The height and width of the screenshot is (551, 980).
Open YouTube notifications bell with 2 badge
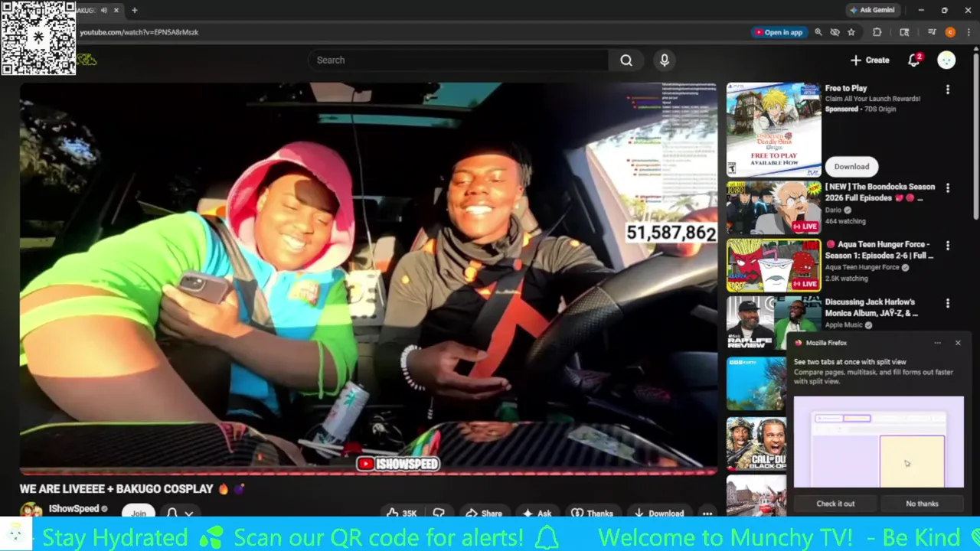(x=913, y=60)
